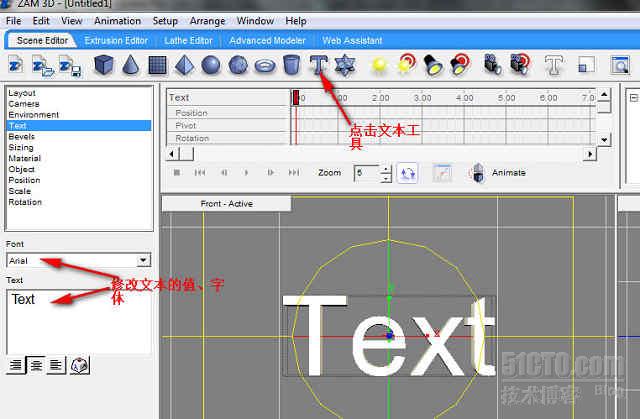Image resolution: width=640 pixels, height=419 pixels.
Task: Select the Scene Editor tab
Action: pos(42,41)
